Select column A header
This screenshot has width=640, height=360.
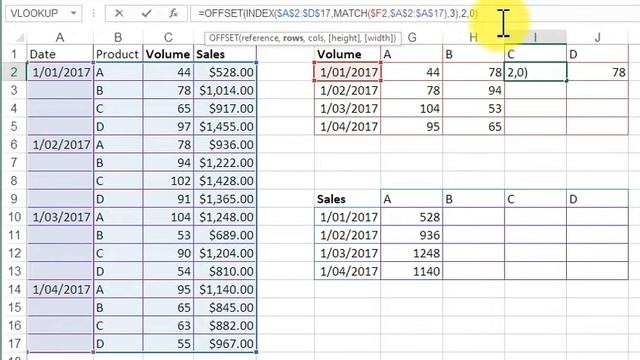60,38
